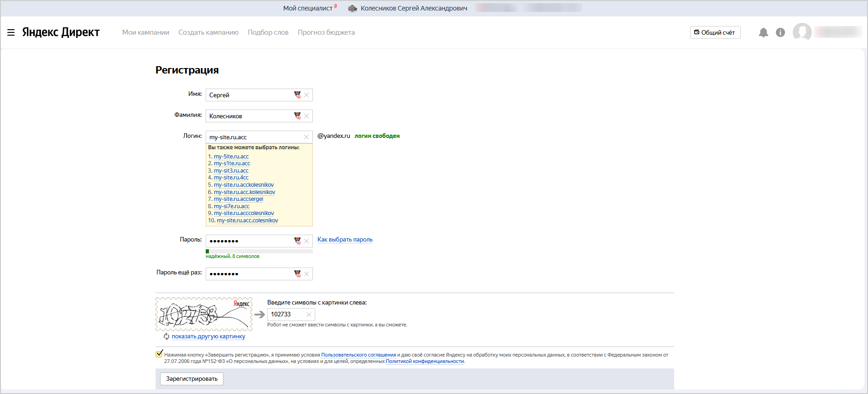Select suggested login my-s1te.ru.acc

[x=232, y=163]
